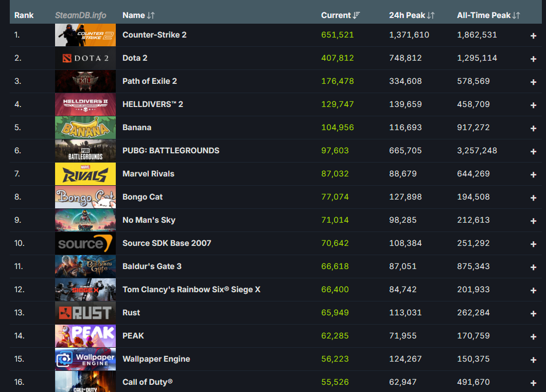Expand the Marvel Rivals plus icon
The width and height of the screenshot is (546, 392).
pyautogui.click(x=533, y=175)
